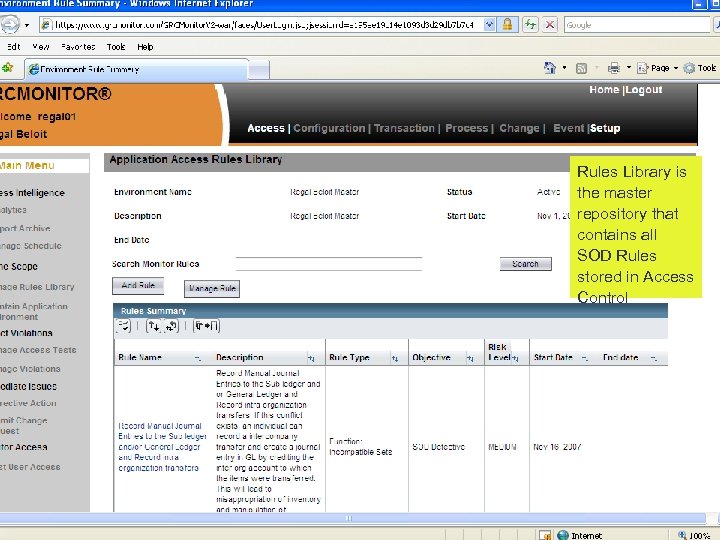Click the RSS feeds icon

point(581,68)
